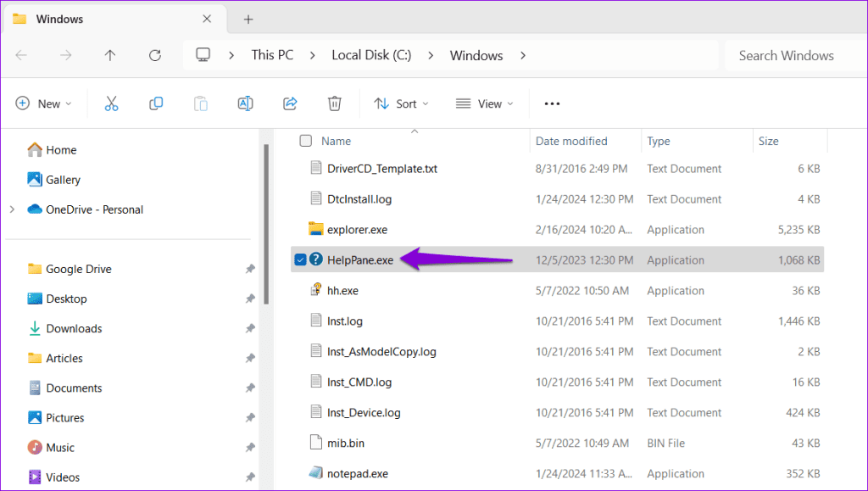
Task: Click the notepad.exe file icon
Action: point(315,472)
